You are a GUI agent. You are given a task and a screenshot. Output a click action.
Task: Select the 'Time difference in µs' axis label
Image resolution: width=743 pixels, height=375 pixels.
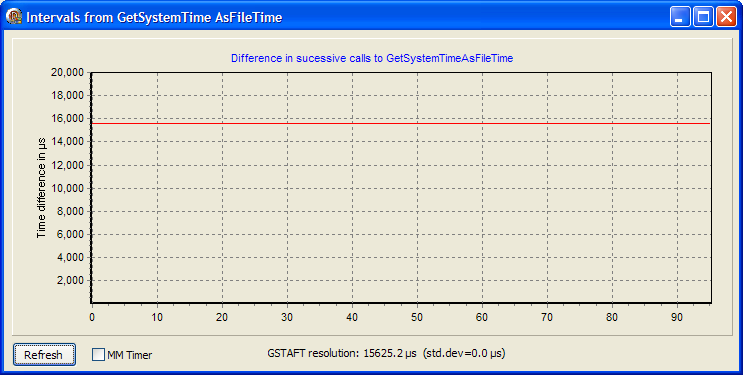point(42,188)
